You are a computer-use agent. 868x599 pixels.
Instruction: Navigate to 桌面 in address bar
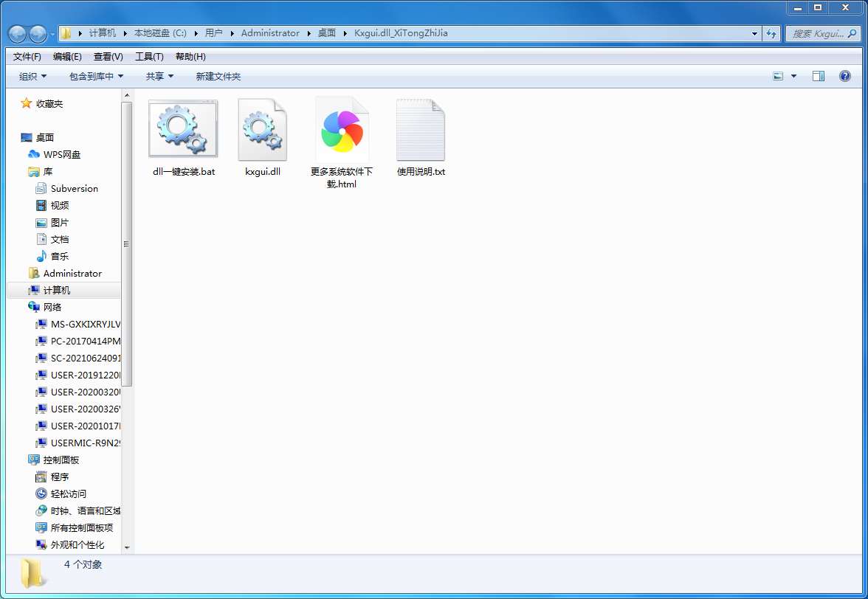coord(326,33)
